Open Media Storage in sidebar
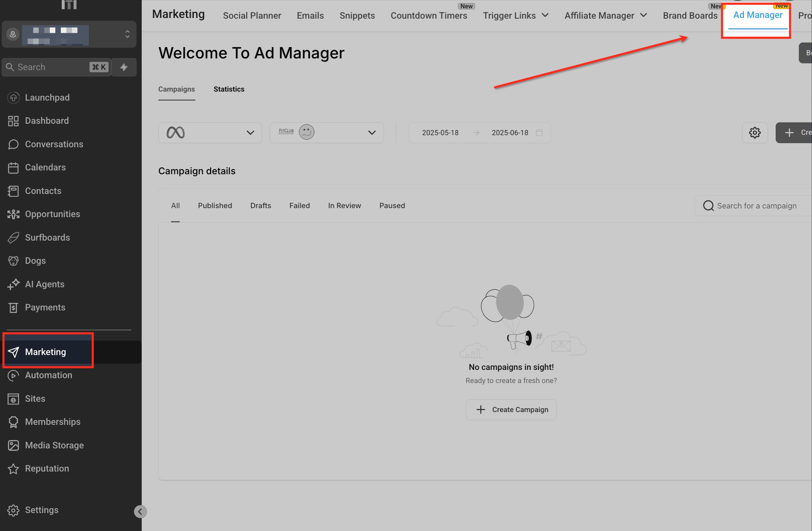The height and width of the screenshot is (531, 812). click(x=54, y=445)
